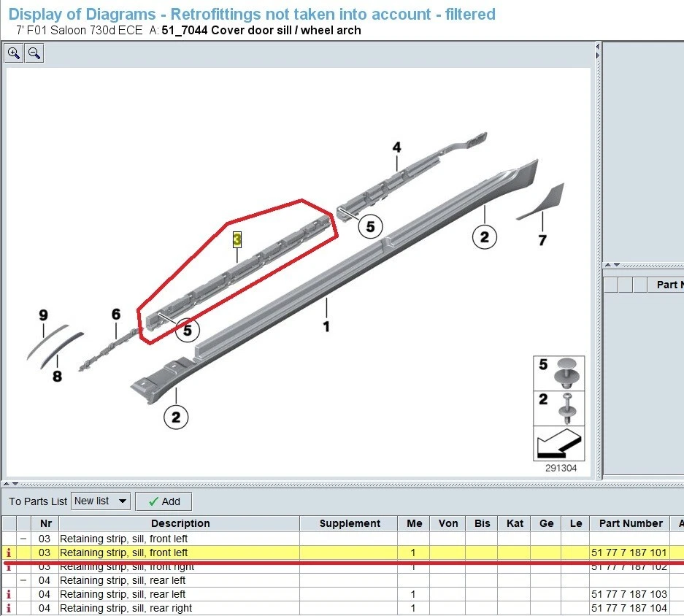Select the highlighted yellow parts list row
Screen dimensions: 684x616
tap(292, 553)
